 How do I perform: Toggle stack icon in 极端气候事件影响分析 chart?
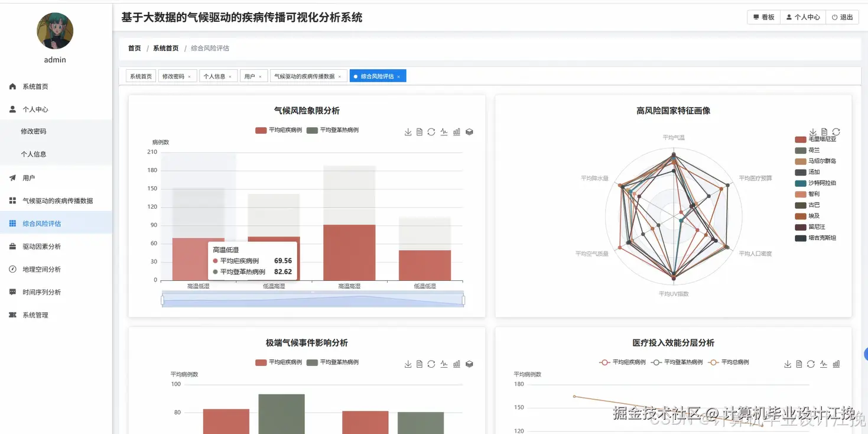click(x=469, y=364)
